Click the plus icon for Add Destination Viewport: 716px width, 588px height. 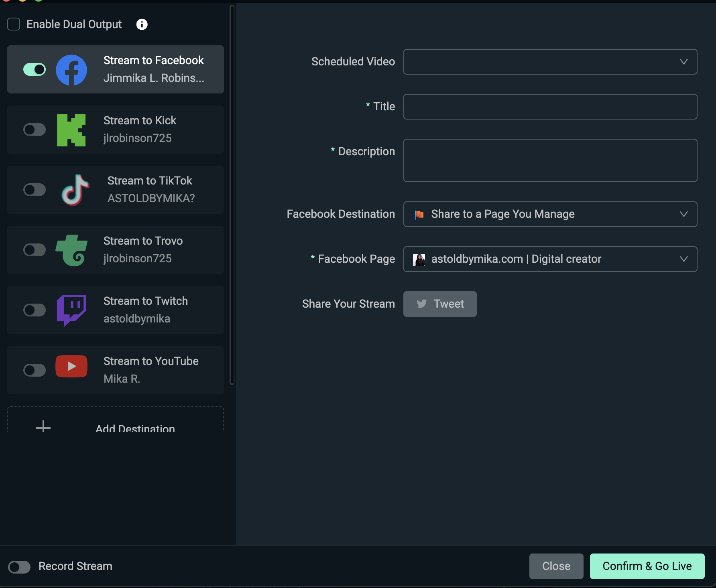tap(43, 426)
